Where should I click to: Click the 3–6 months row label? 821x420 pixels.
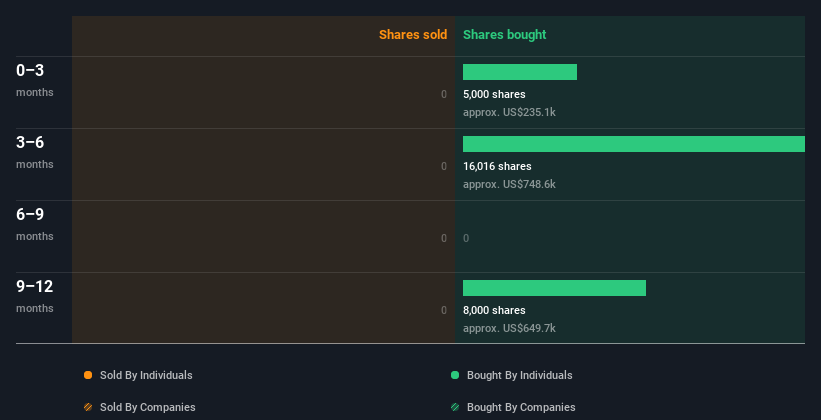[x=35, y=152]
